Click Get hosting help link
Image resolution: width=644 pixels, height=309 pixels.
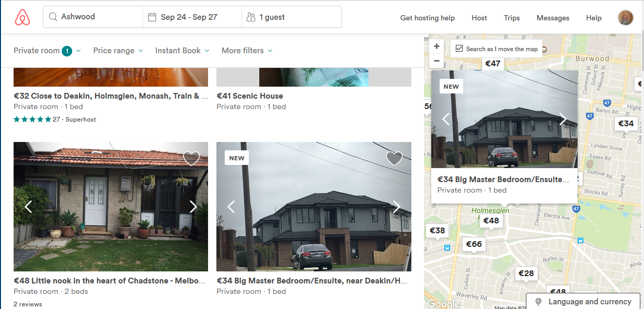click(x=427, y=18)
